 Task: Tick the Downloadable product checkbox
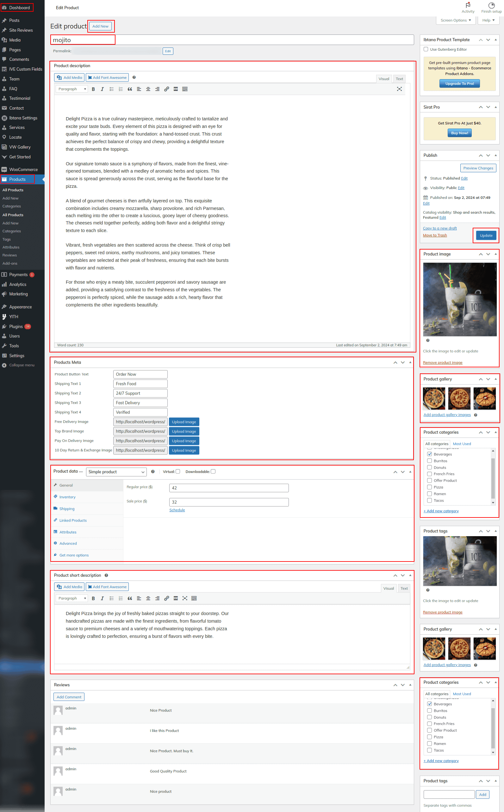[x=213, y=471]
